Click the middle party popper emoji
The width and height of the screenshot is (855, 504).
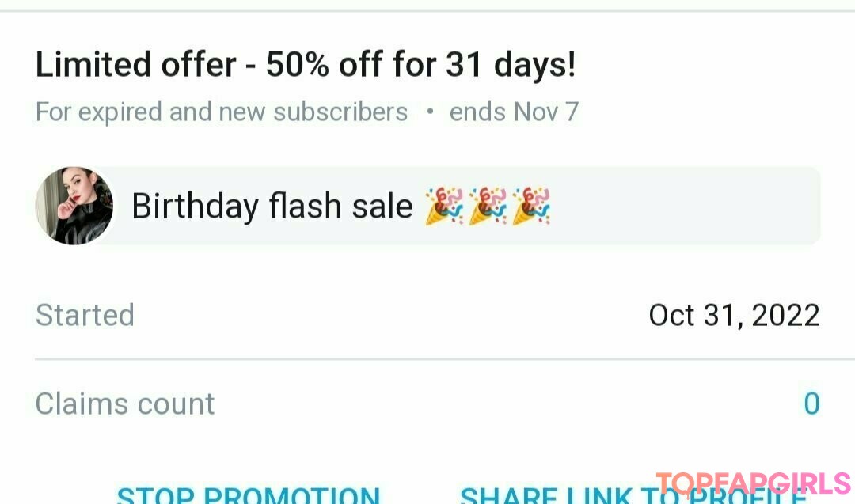pyautogui.click(x=488, y=206)
